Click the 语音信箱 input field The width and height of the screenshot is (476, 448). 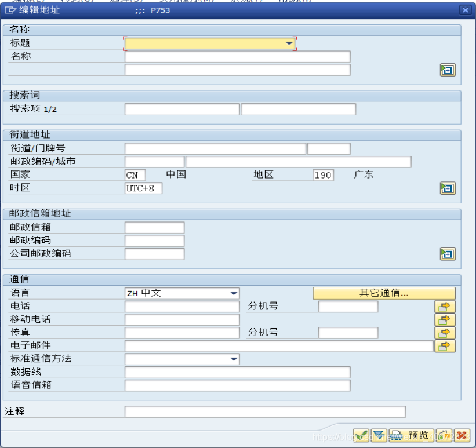pyautogui.click(x=237, y=385)
